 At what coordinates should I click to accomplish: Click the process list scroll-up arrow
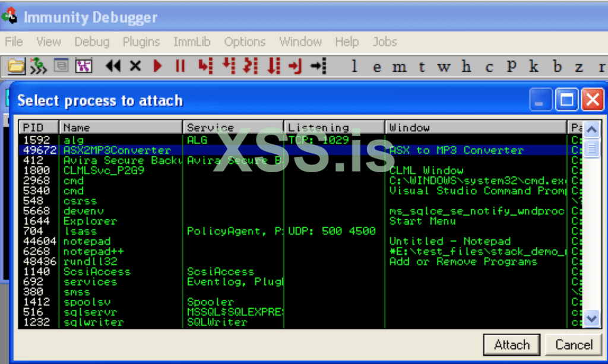[x=592, y=129]
